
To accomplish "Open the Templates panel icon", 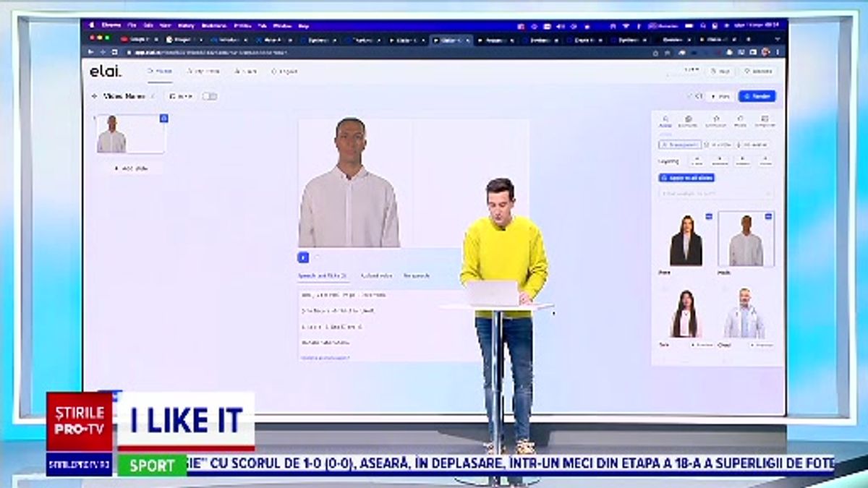I will 765,119.
